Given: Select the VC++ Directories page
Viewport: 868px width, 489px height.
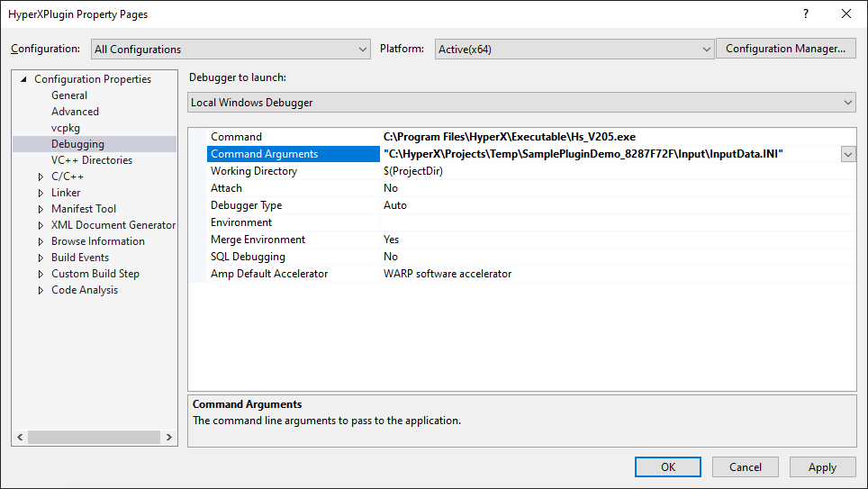Looking at the screenshot, I should tap(92, 160).
